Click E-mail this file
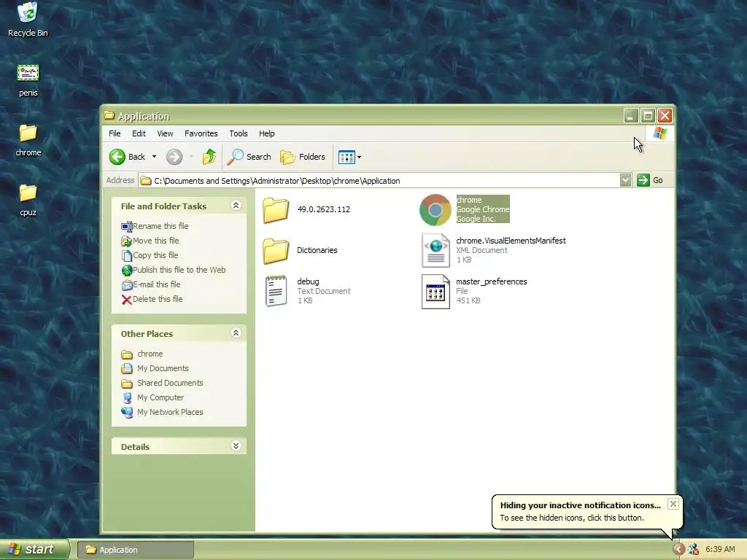 (151, 285)
